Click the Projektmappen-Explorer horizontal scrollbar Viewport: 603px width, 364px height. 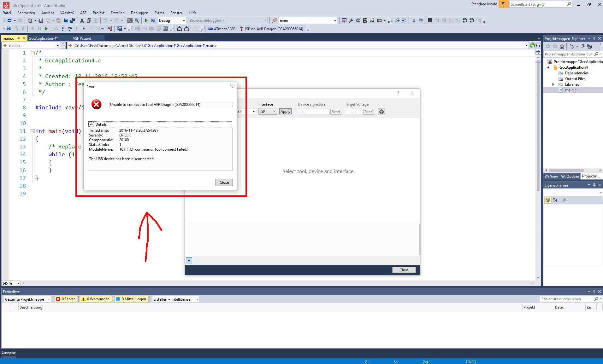573,170
